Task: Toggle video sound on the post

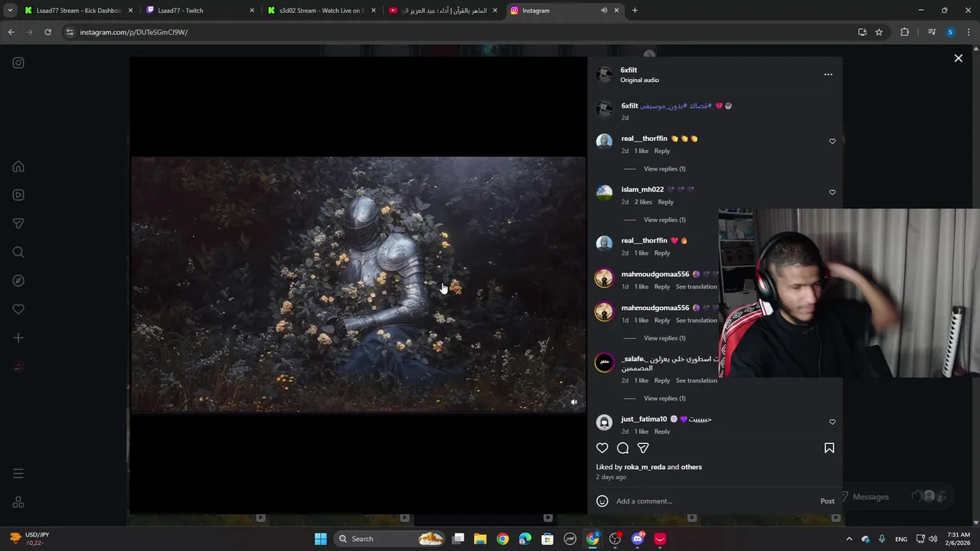Action: (x=574, y=403)
